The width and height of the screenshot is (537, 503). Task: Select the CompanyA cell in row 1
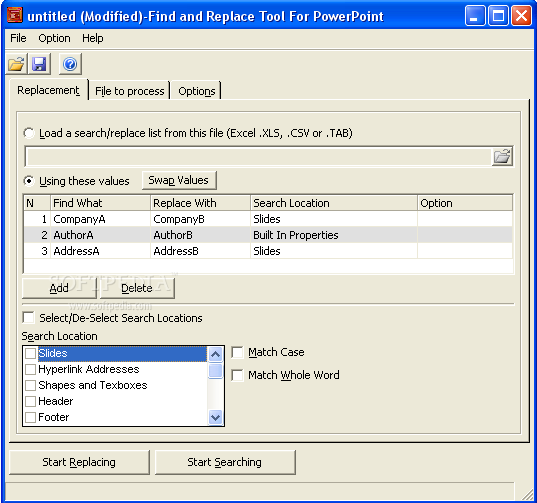point(100,219)
